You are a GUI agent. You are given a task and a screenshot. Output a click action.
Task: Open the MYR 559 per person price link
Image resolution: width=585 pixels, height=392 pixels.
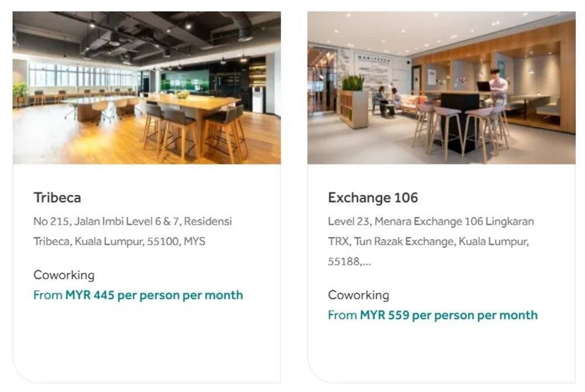(x=449, y=315)
